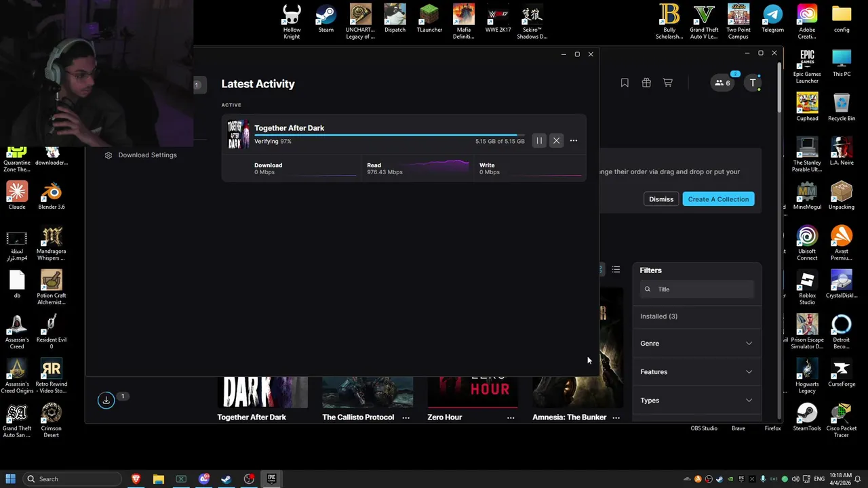Open Adobe Creative Cloud desktop shortcut
Image resolution: width=868 pixels, height=488 pixels.
807,22
